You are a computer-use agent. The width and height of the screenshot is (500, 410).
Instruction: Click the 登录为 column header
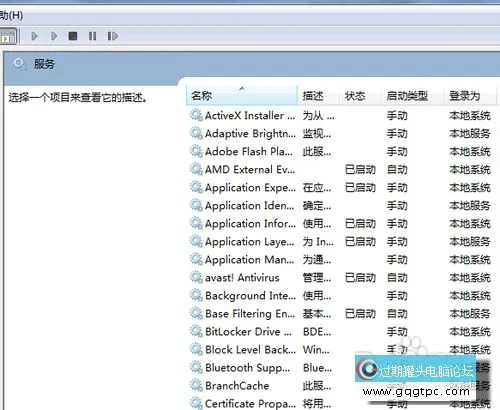[x=470, y=96]
